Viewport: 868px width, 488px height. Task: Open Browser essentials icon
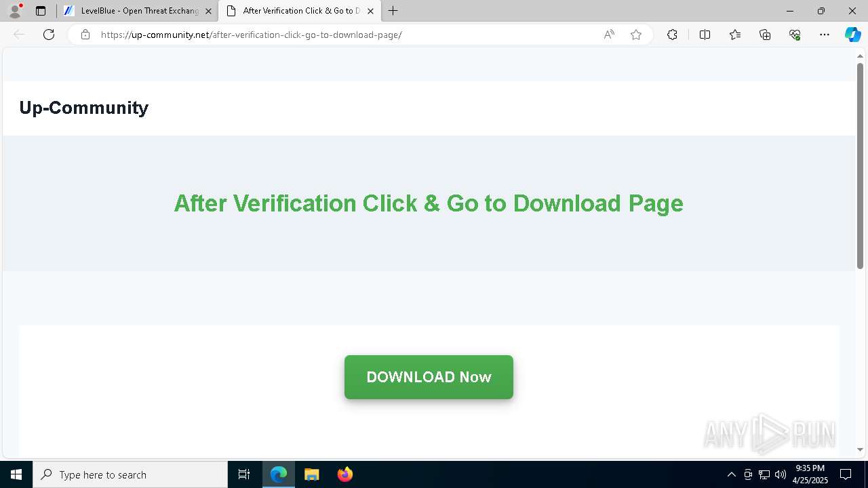(x=795, y=35)
